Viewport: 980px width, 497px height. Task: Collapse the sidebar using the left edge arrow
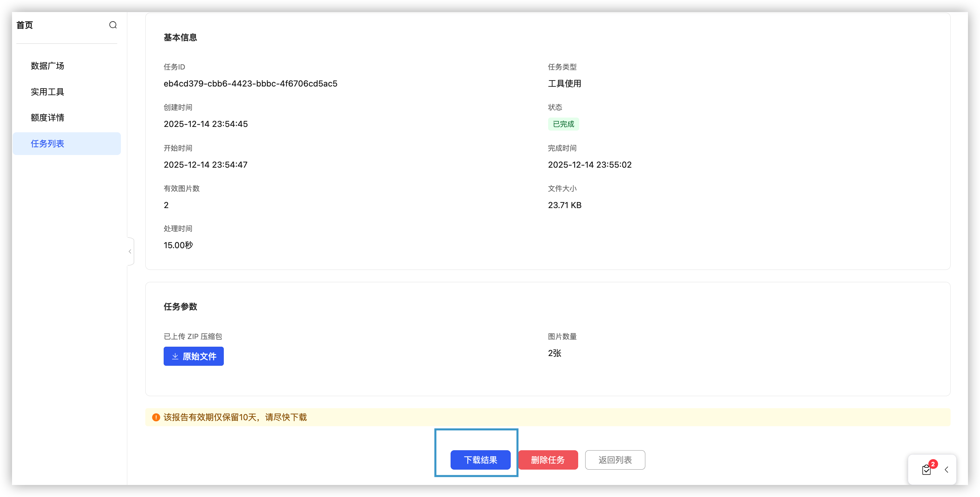point(130,251)
